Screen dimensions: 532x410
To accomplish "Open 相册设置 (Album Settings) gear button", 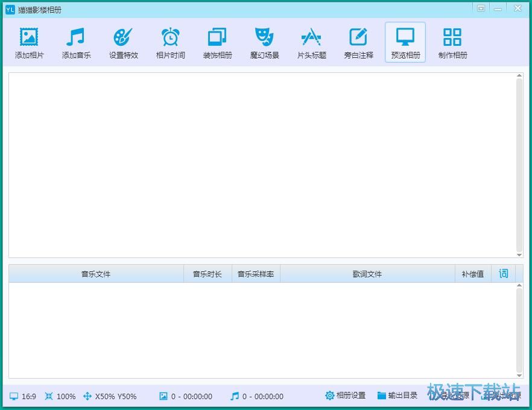I will coord(346,396).
